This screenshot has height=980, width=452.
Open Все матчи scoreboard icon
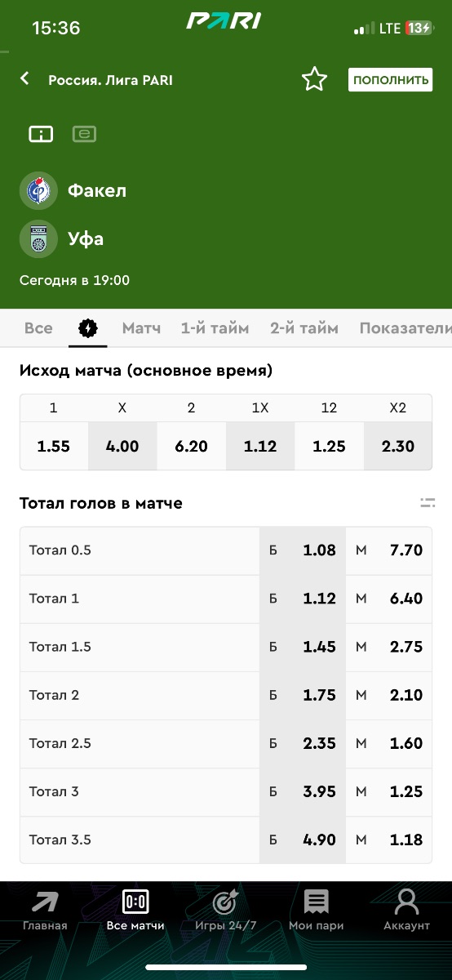(135, 911)
